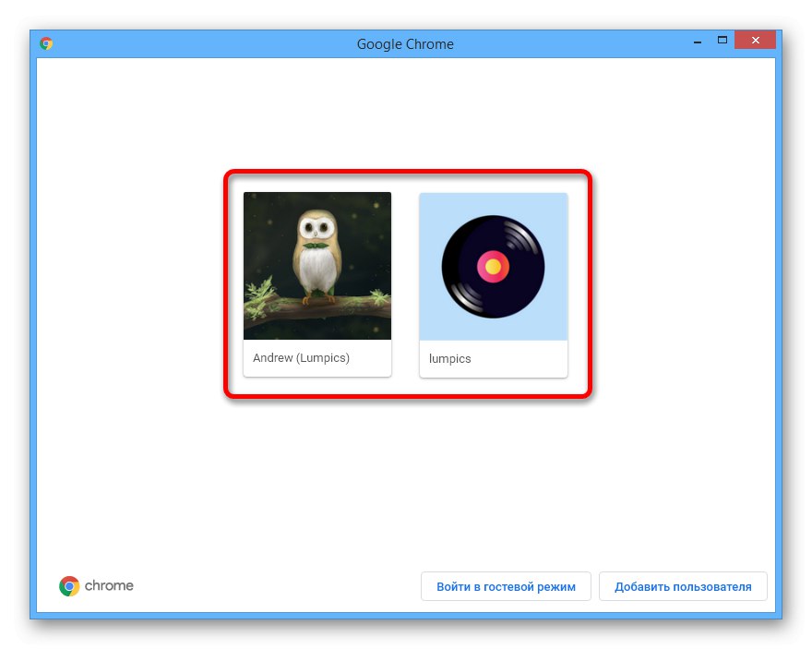Click the Chrome icon in title bar

47,43
